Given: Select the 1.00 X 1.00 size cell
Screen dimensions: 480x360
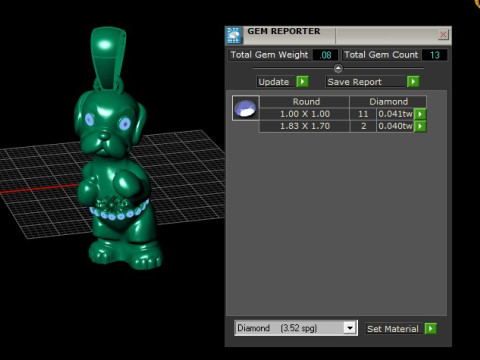Looking at the screenshot, I should [x=304, y=114].
